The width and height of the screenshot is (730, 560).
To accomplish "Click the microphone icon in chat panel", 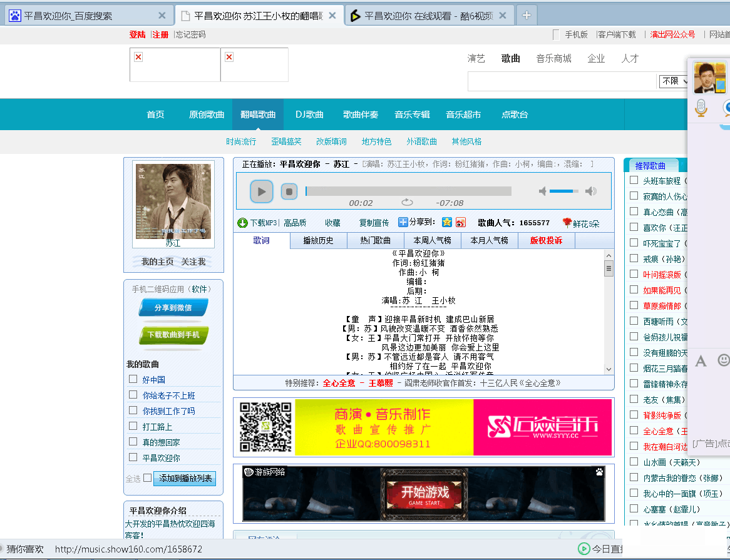I will tap(701, 108).
